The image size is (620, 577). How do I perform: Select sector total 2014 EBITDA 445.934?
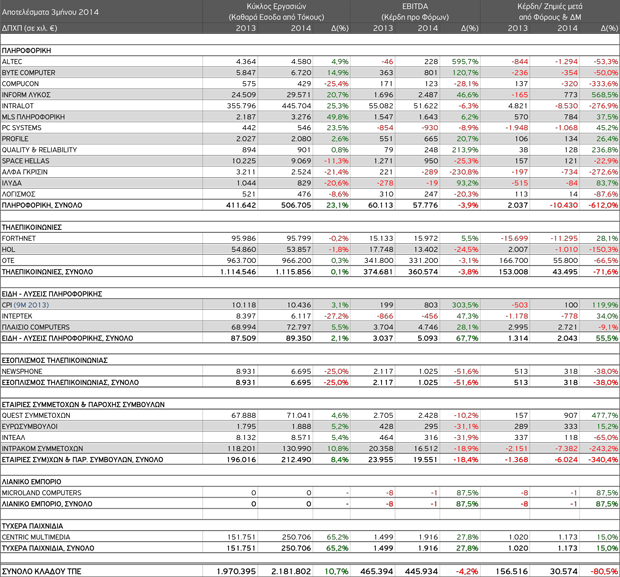tap(422, 571)
